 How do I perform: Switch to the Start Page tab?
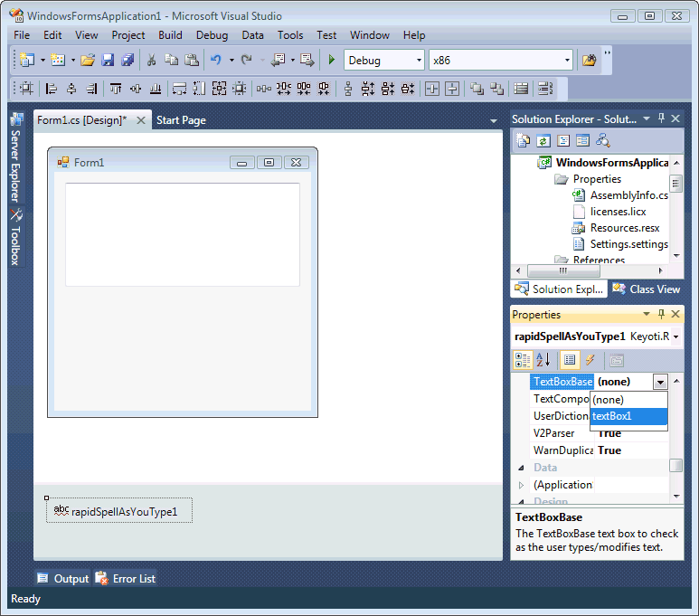pos(181,120)
